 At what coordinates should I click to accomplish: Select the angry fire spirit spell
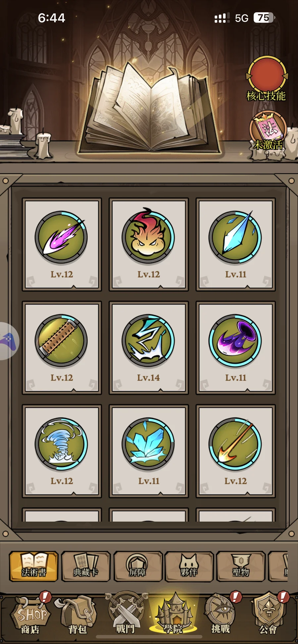[149, 245]
